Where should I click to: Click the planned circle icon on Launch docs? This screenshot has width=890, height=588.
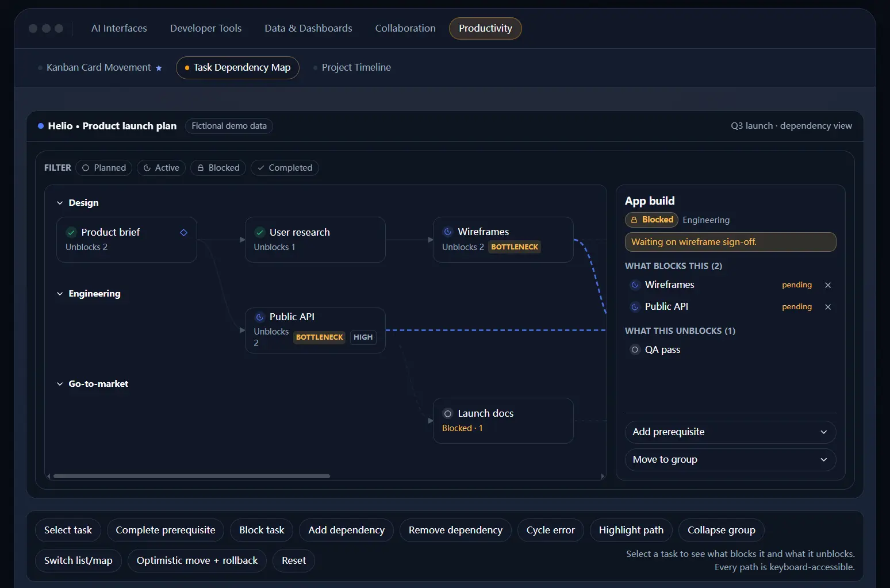point(447,413)
